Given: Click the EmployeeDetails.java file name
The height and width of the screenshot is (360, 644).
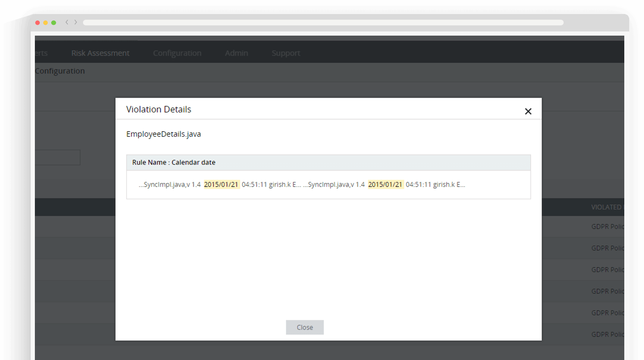Looking at the screenshot, I should tap(163, 134).
